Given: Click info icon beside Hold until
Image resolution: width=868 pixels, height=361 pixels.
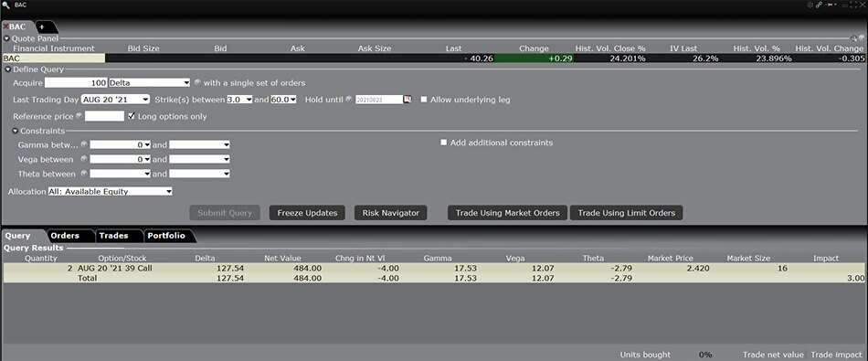Looking at the screenshot, I should click(349, 100).
